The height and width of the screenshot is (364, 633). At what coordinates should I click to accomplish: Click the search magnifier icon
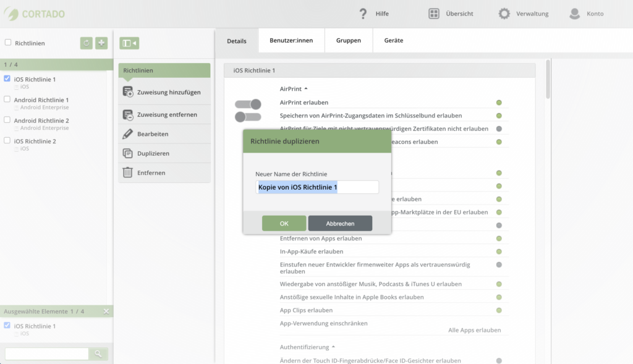coord(98,354)
